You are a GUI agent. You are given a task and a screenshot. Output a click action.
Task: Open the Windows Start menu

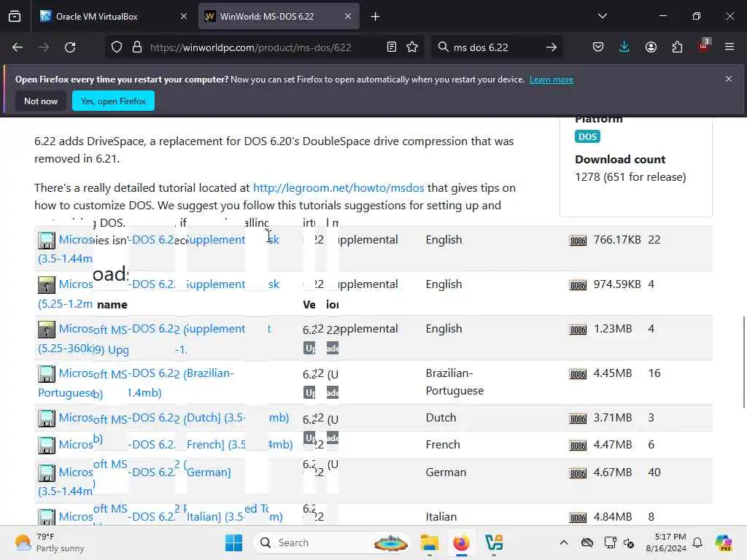coord(233,542)
